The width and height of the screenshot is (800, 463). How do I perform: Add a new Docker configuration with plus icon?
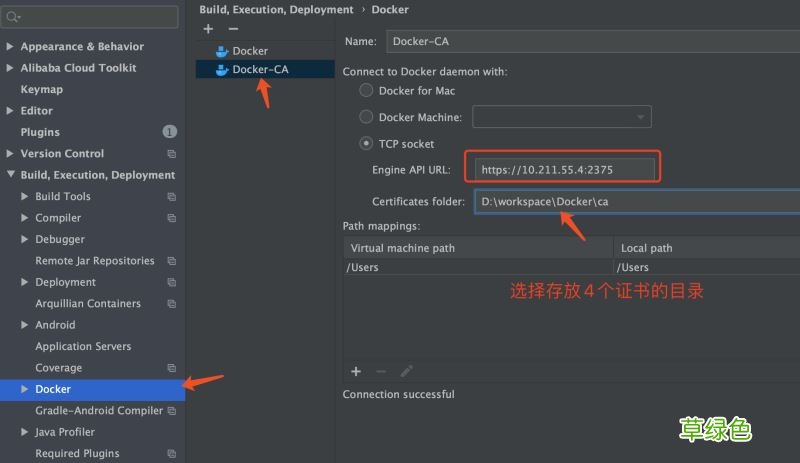coord(208,29)
